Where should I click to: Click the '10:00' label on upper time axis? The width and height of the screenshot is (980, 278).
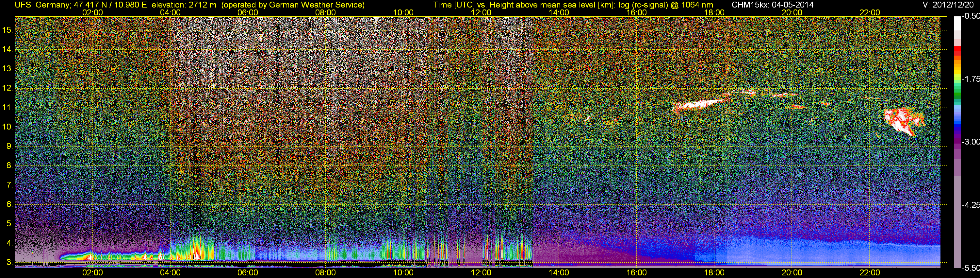pyautogui.click(x=403, y=12)
